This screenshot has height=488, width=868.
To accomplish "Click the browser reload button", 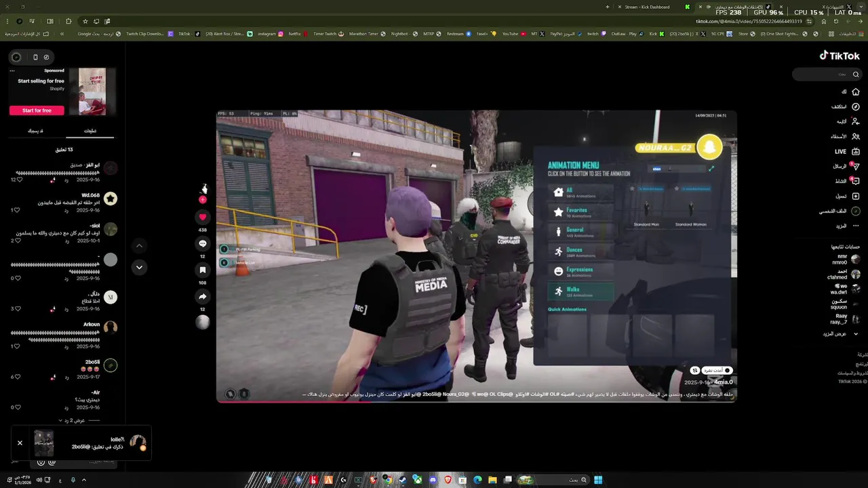I will click(836, 21).
